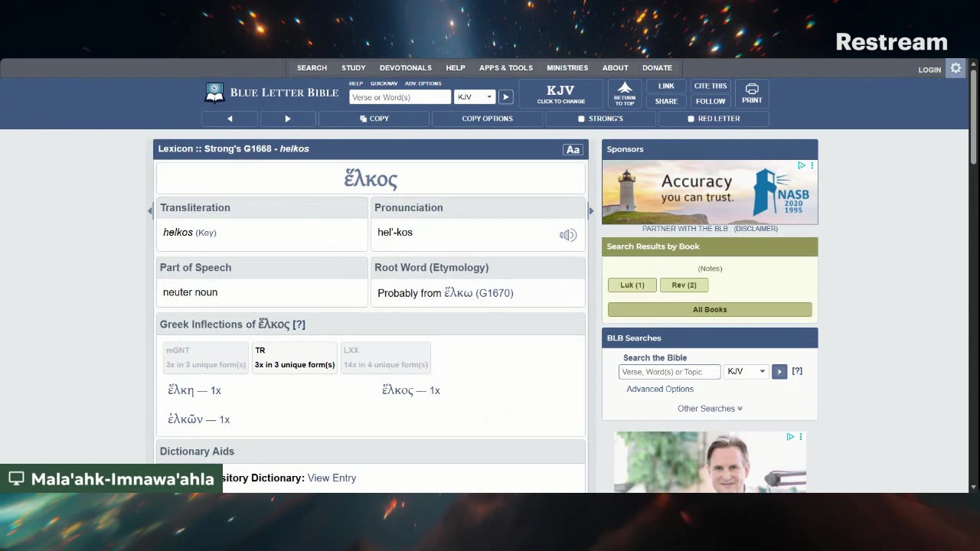Click the ἑλκῶν — 1x inflection

point(199,419)
